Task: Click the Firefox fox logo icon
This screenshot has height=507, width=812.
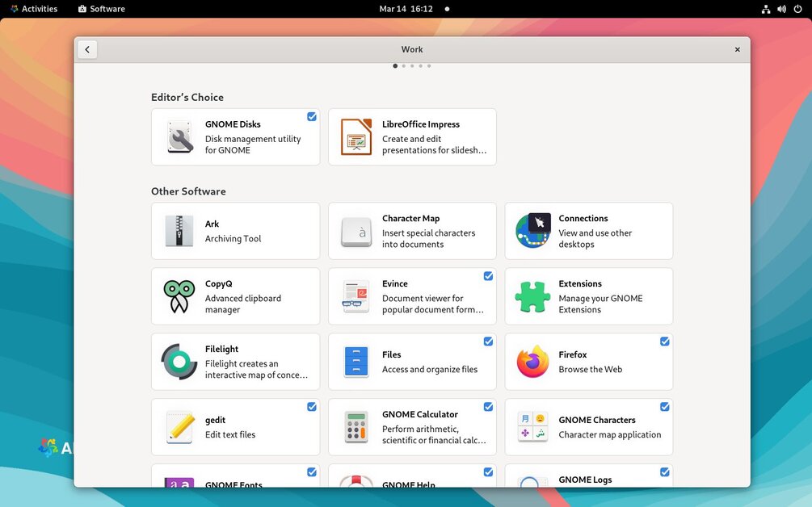Action: point(533,362)
